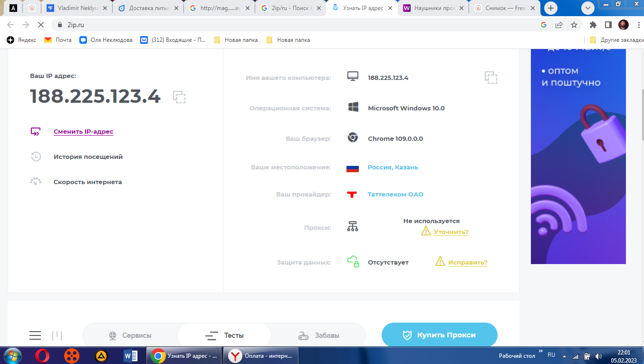Open the orange media player taskbar icon
This screenshot has height=364, width=644.
[72, 355]
